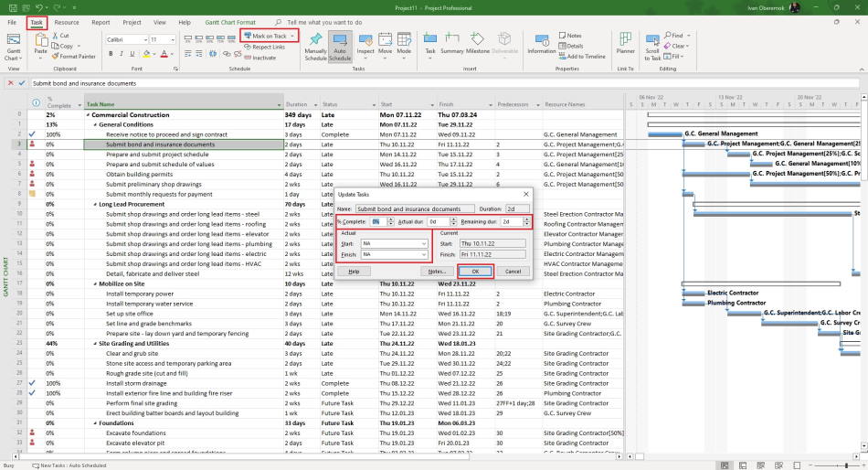868x470 pixels.
Task: Click the Notes... button in dialog
Action: pyautogui.click(x=437, y=272)
